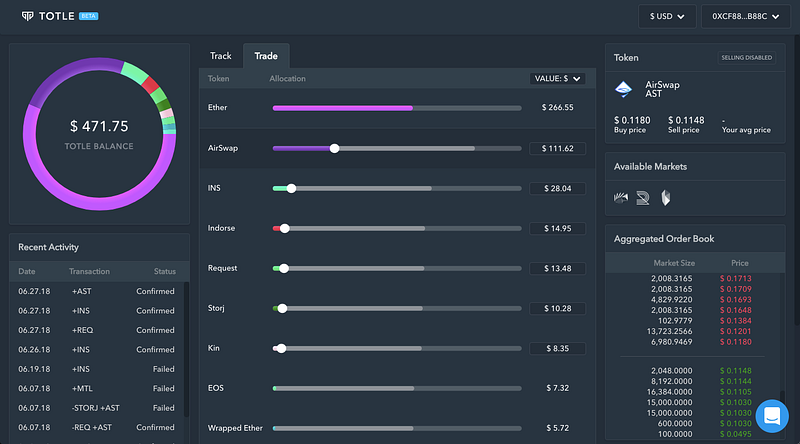Click the Storj allocation slider handle
This screenshot has width=800, height=444.
click(x=282, y=308)
